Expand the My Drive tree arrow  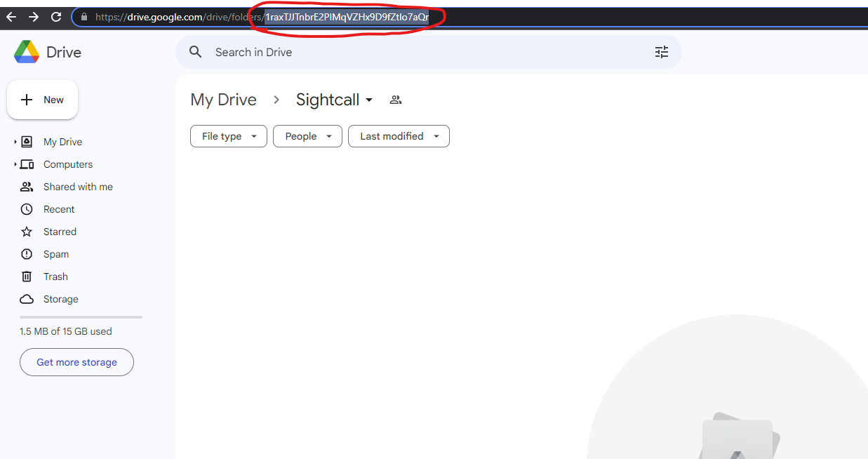point(15,142)
